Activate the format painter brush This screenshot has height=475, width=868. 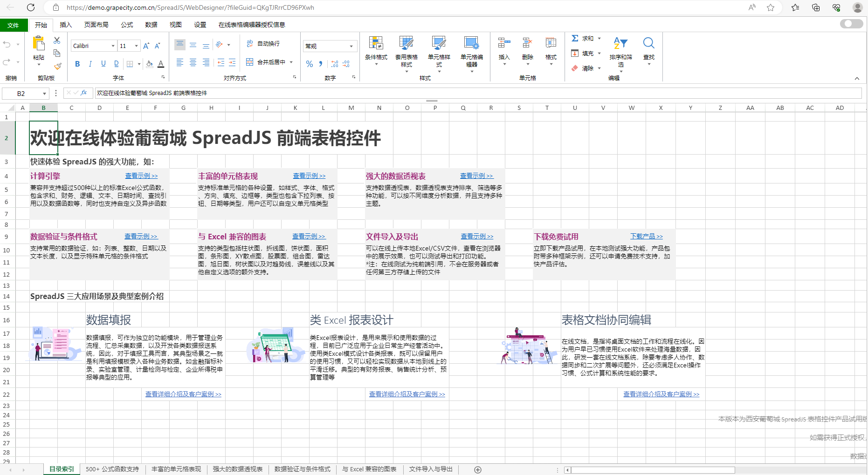tap(57, 66)
